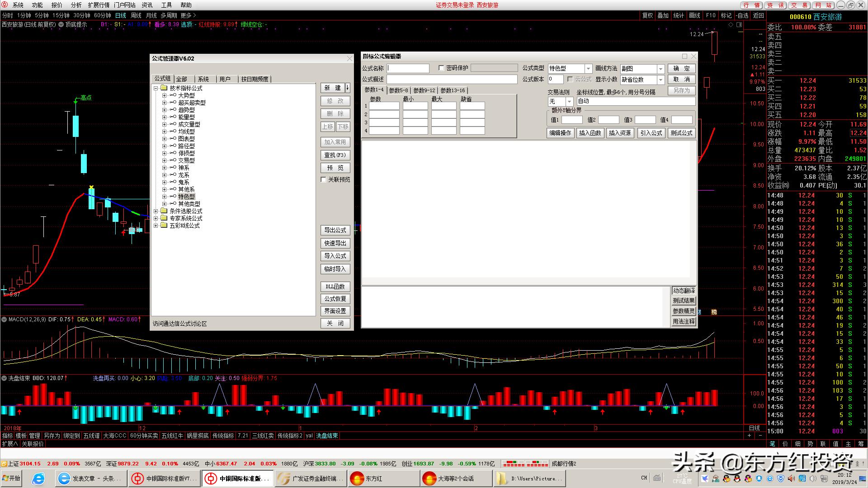Switch to the 参数5-8 tab
Image resolution: width=868 pixels, height=488 pixels.
click(x=398, y=90)
